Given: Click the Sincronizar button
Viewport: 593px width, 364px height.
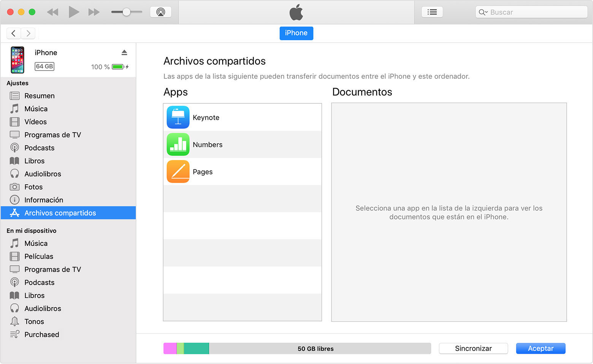Looking at the screenshot, I should (x=473, y=348).
